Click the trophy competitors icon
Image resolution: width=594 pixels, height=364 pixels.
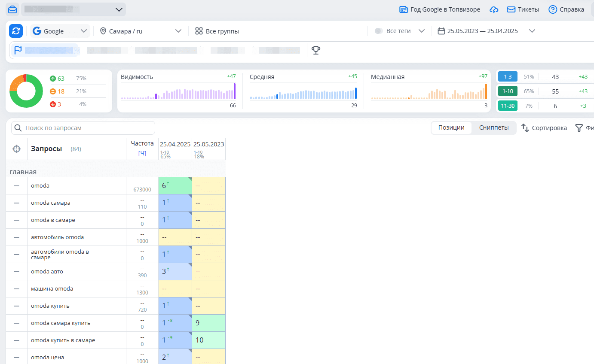(316, 50)
